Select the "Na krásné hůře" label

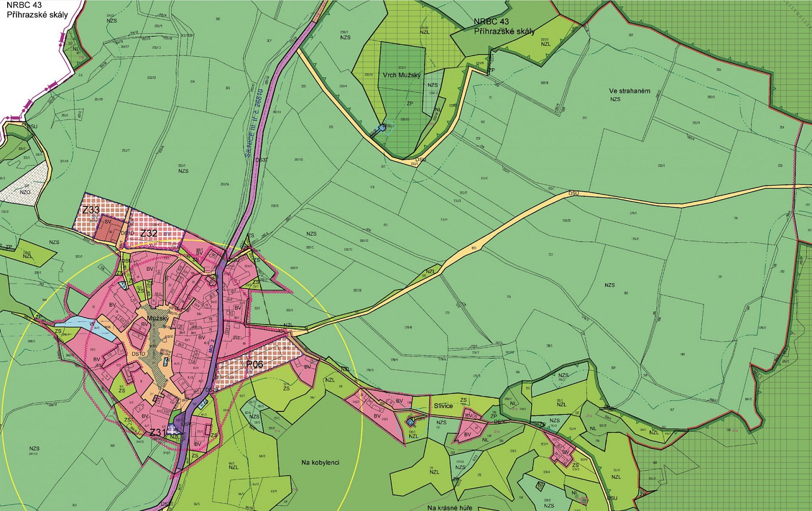point(450,507)
